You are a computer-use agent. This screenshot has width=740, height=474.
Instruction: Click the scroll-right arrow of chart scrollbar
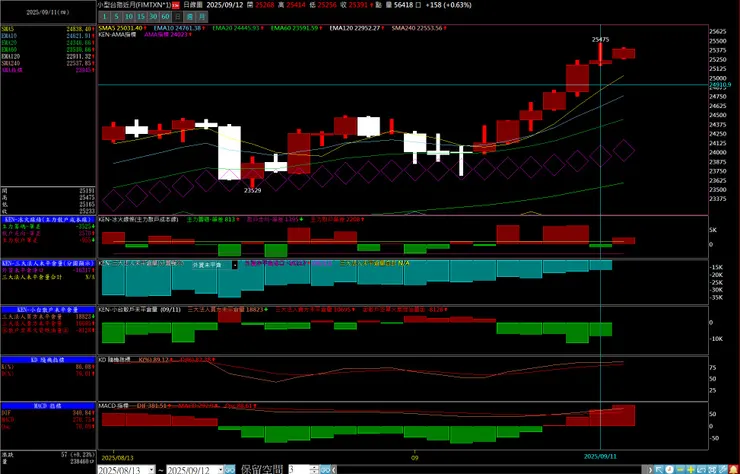(650, 469)
